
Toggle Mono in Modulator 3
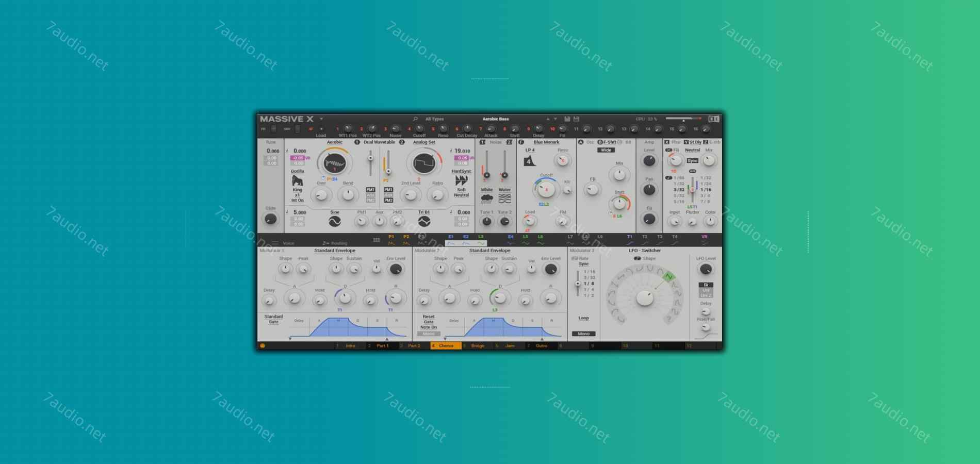pyautogui.click(x=583, y=334)
